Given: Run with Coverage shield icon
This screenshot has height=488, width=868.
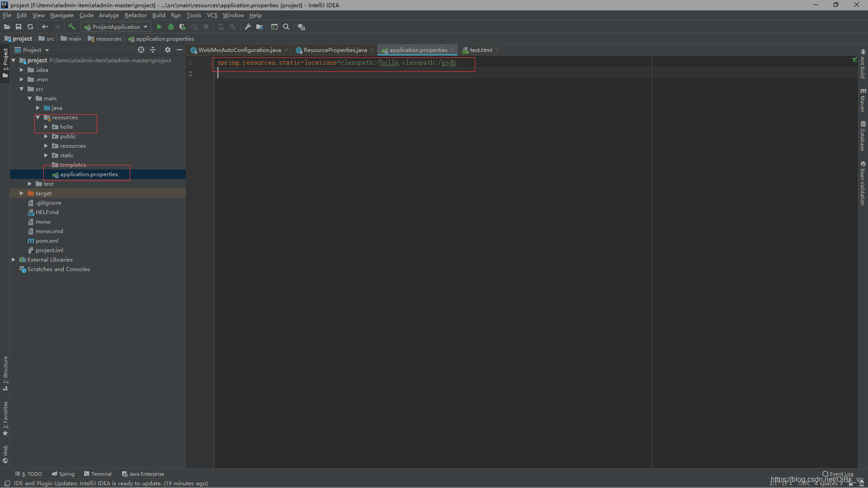Looking at the screenshot, I should (183, 27).
